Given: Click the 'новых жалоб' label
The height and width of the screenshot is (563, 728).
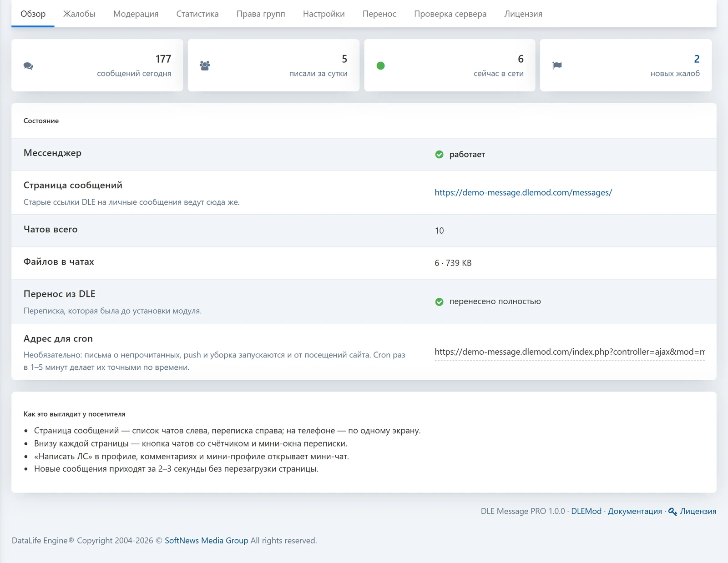Looking at the screenshot, I should click(675, 73).
